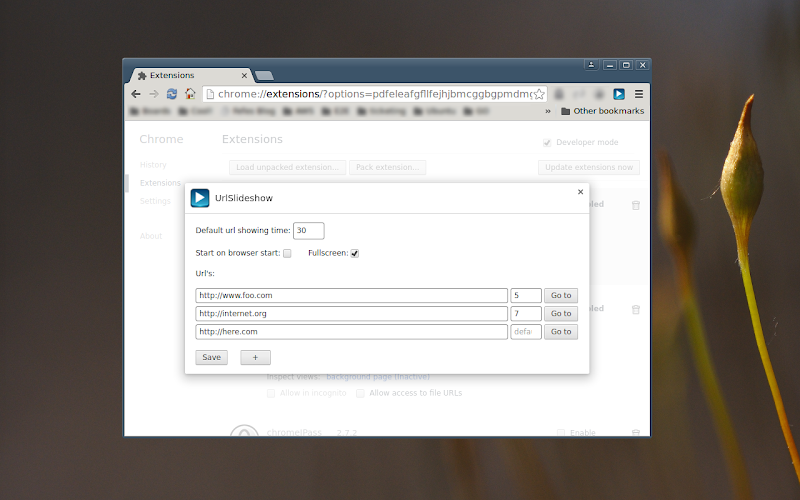Edit the http://internet.org url field
This screenshot has width=800, height=500.
pos(352,313)
